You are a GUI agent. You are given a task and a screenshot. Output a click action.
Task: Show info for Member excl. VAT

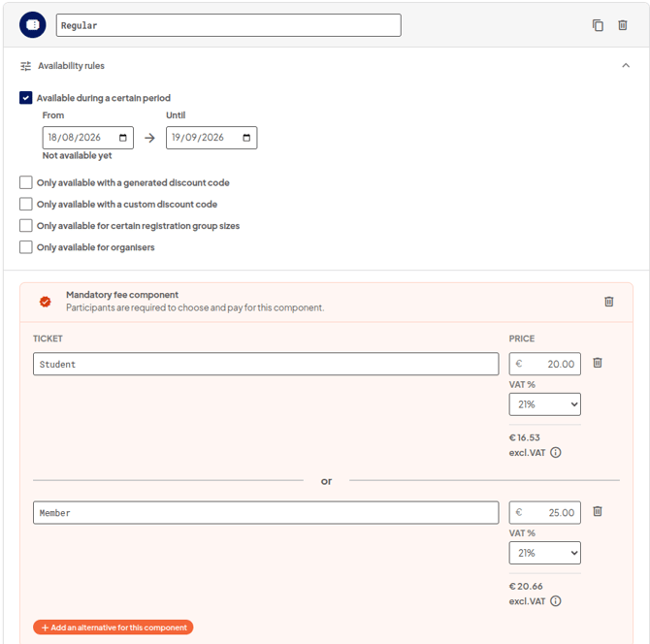tap(556, 600)
